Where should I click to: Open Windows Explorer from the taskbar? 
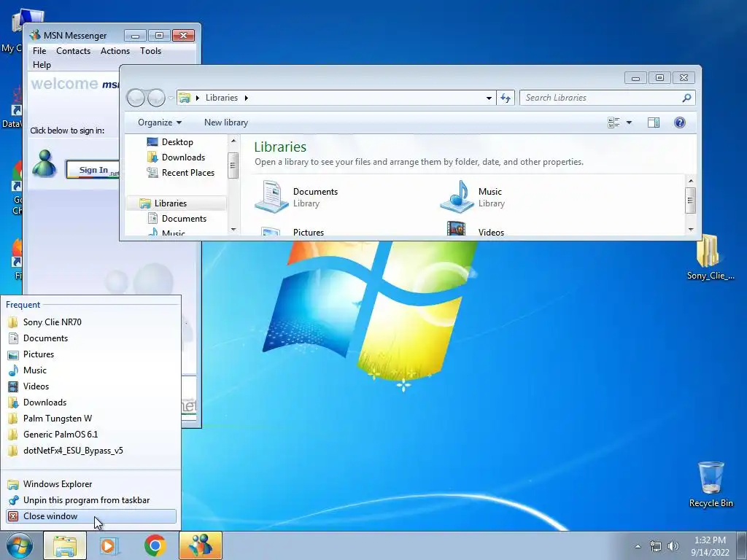65,545
